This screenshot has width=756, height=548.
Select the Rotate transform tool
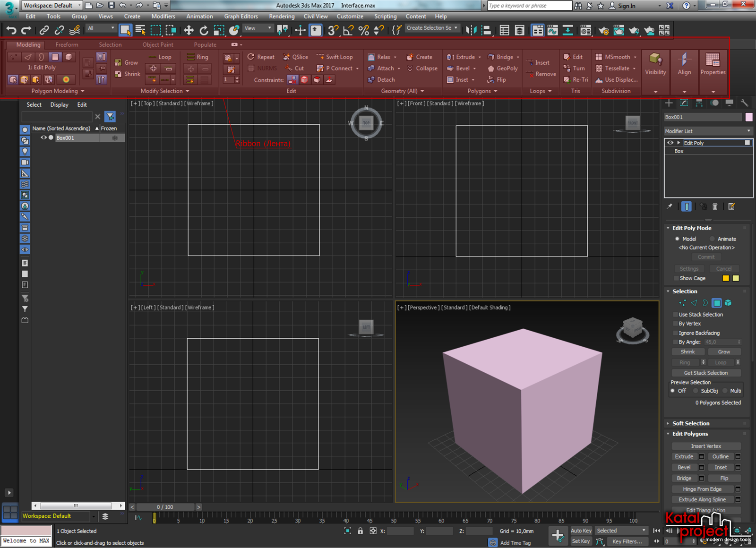[x=204, y=30]
